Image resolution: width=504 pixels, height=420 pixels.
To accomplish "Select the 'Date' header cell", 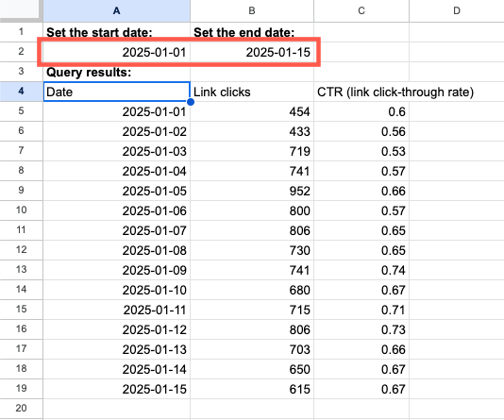I will click(x=117, y=92).
